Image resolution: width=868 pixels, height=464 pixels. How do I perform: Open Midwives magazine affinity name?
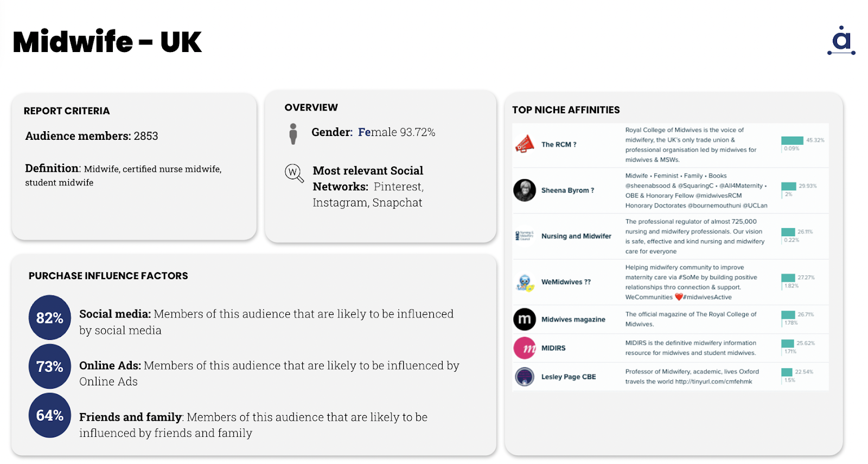click(573, 320)
